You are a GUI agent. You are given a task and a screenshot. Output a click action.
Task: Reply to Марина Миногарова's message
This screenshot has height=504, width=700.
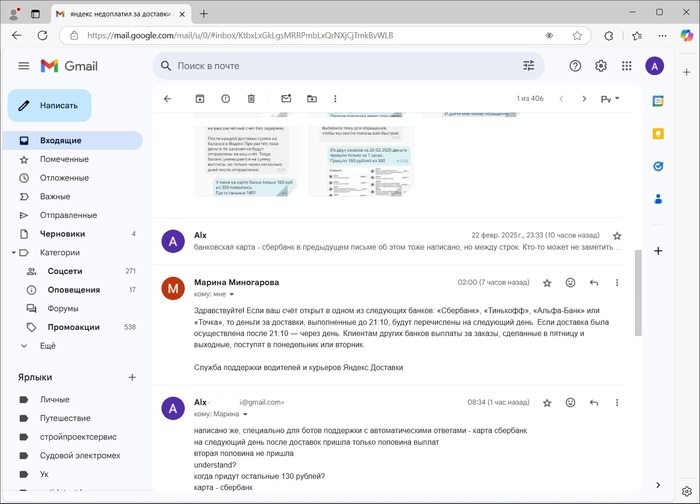pos(594,283)
